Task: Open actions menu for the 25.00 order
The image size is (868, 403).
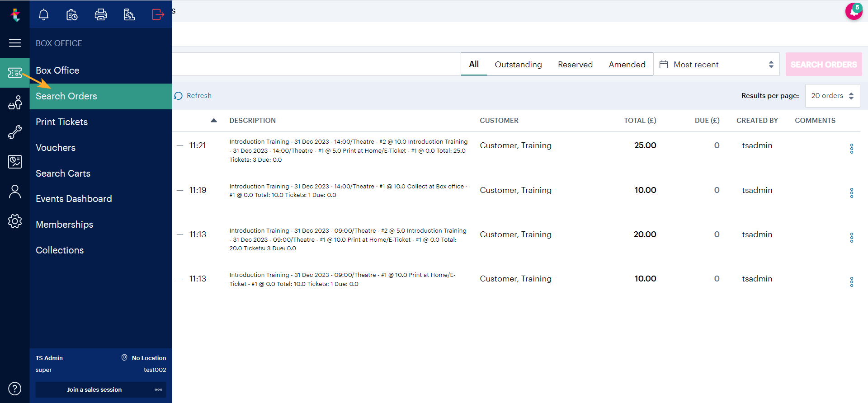Action: tap(852, 149)
